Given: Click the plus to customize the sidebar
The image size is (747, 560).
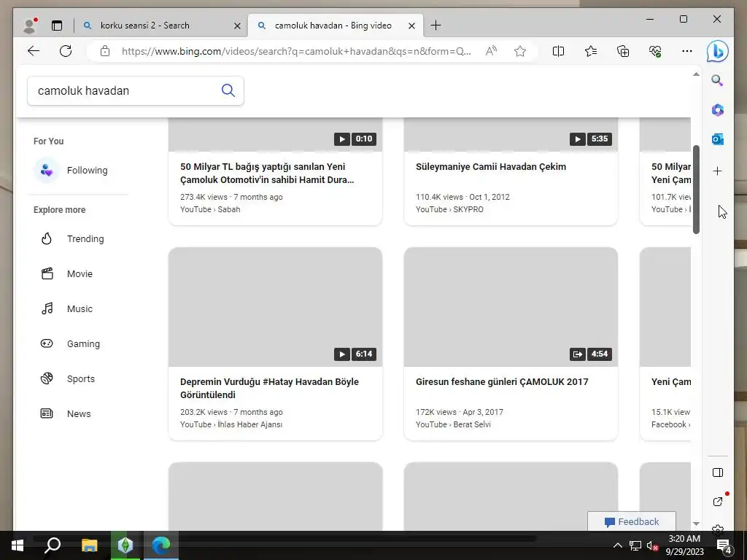Looking at the screenshot, I should [x=718, y=171].
